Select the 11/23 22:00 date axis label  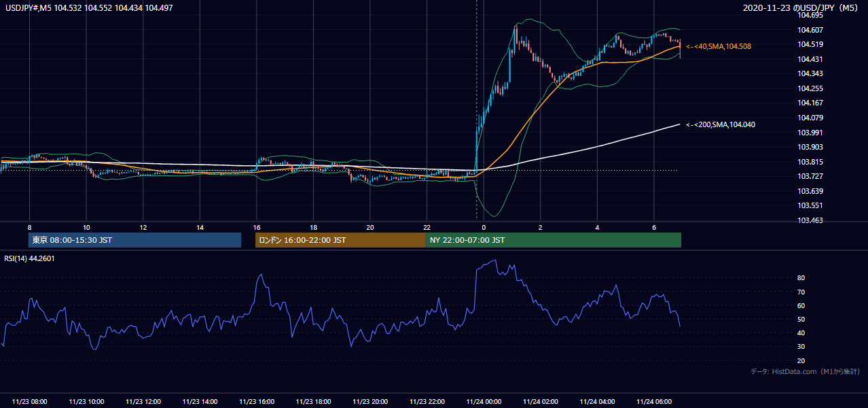pyautogui.click(x=427, y=402)
